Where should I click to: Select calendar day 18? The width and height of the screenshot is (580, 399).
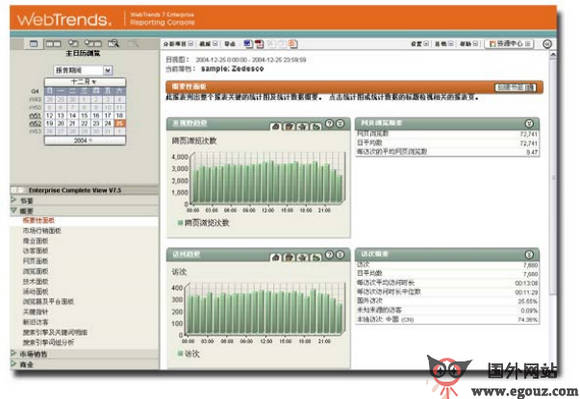120,115
